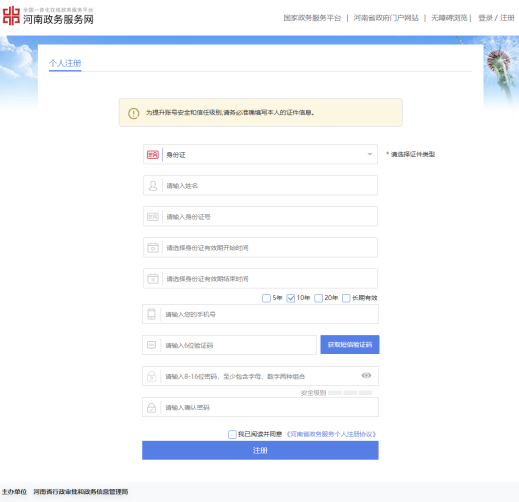Click the person icon in name field
The image size is (519, 502).
(153, 186)
